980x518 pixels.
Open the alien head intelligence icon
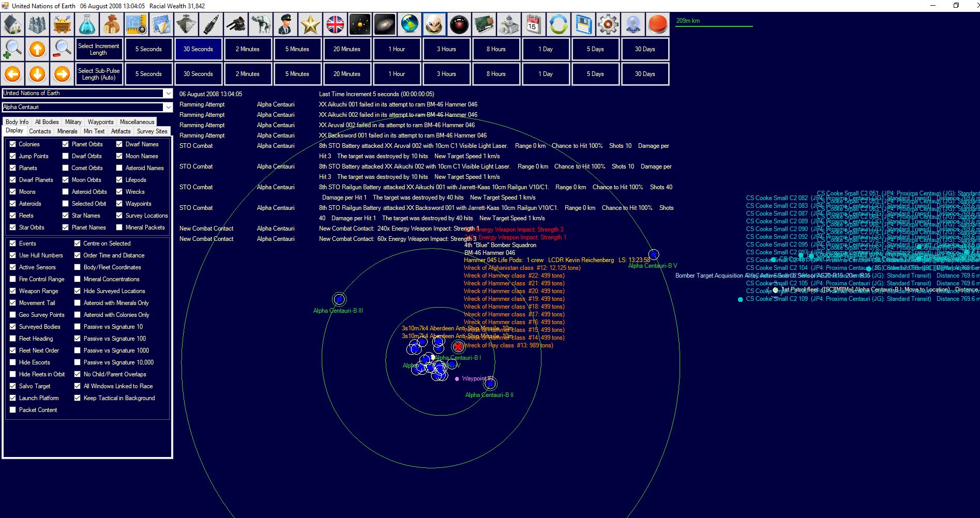point(434,24)
